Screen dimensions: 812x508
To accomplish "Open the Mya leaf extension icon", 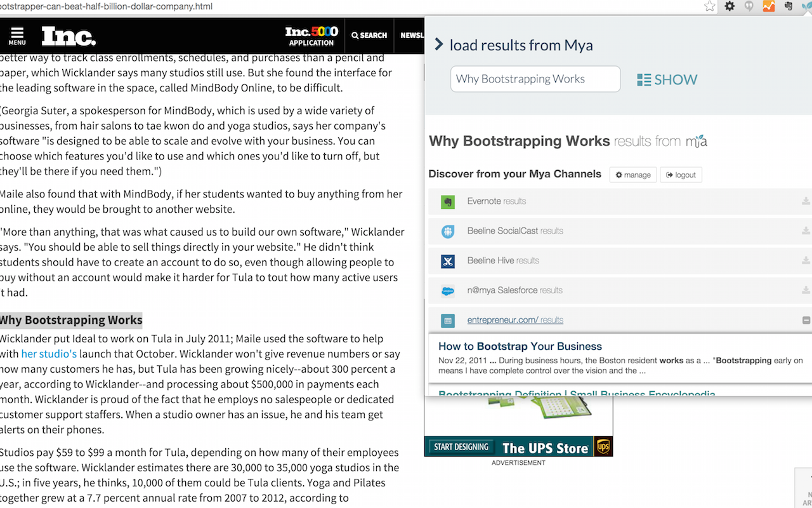I will click(807, 6).
